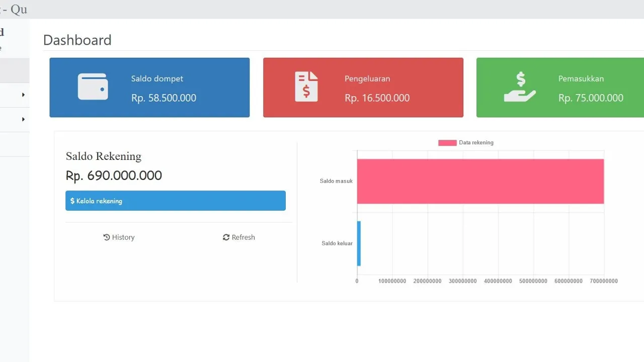Click the Pemasukkan label
This screenshot has height=362, width=644.
pyautogui.click(x=581, y=78)
